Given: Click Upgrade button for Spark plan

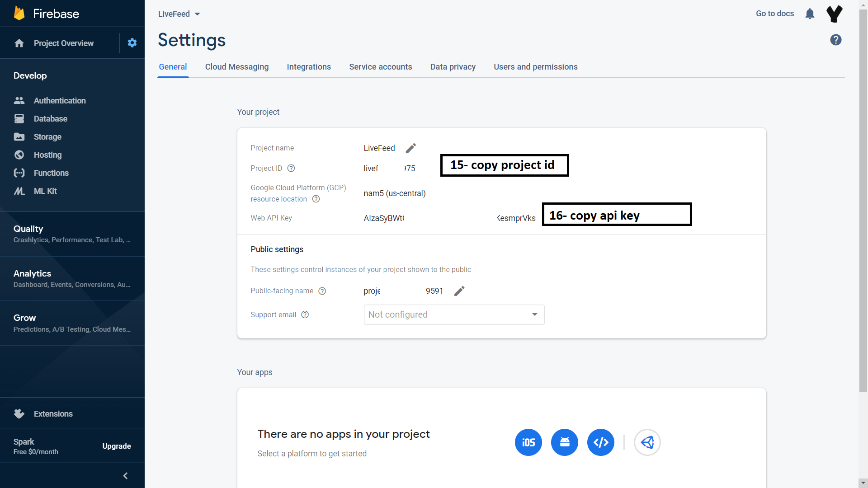Looking at the screenshot, I should [x=116, y=446].
